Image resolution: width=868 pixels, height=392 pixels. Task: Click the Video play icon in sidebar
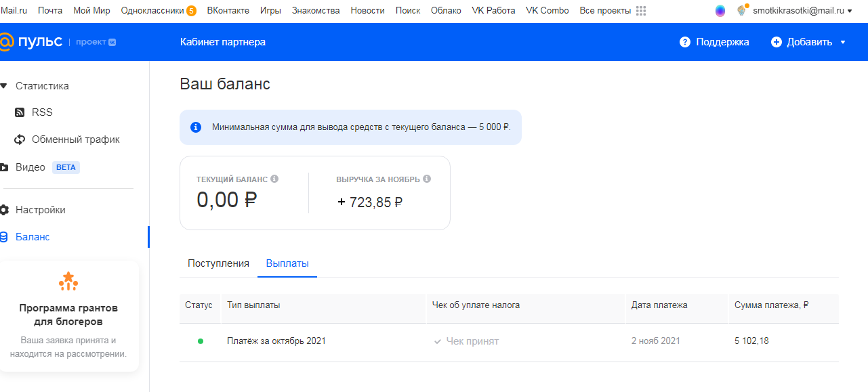pos(4,167)
